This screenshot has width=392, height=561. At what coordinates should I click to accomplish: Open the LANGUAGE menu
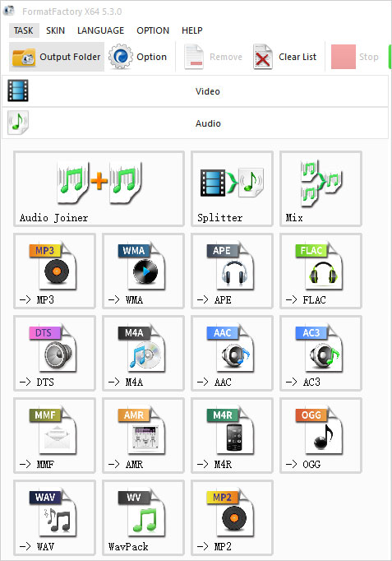point(101,30)
